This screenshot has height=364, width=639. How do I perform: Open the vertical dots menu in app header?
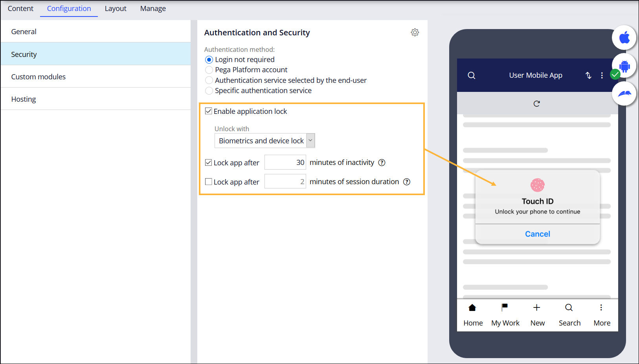[602, 75]
